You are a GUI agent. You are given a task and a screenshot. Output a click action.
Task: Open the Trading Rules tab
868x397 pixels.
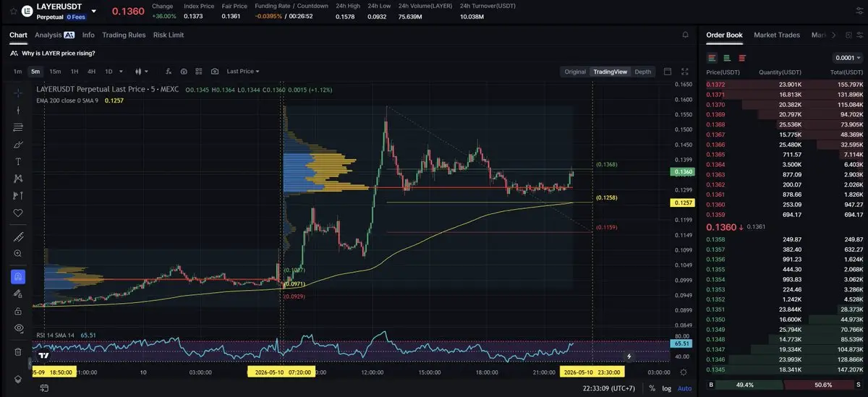(x=124, y=35)
